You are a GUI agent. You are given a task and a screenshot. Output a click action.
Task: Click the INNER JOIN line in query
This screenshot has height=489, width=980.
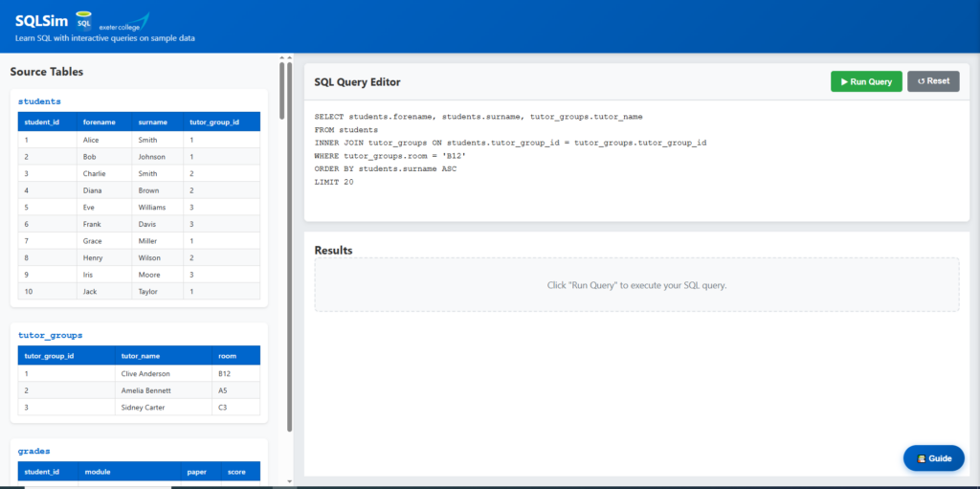coord(510,143)
